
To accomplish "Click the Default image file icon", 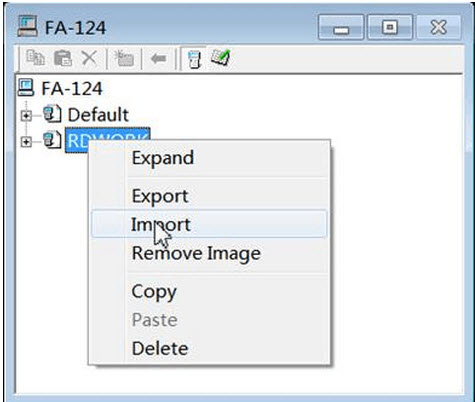I will tap(52, 114).
